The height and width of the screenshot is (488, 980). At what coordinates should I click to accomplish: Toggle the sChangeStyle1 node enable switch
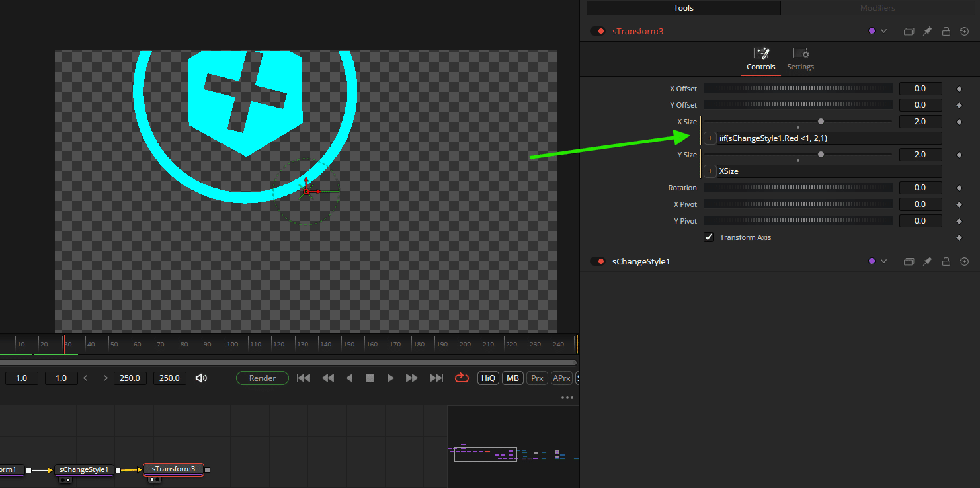[601, 261]
